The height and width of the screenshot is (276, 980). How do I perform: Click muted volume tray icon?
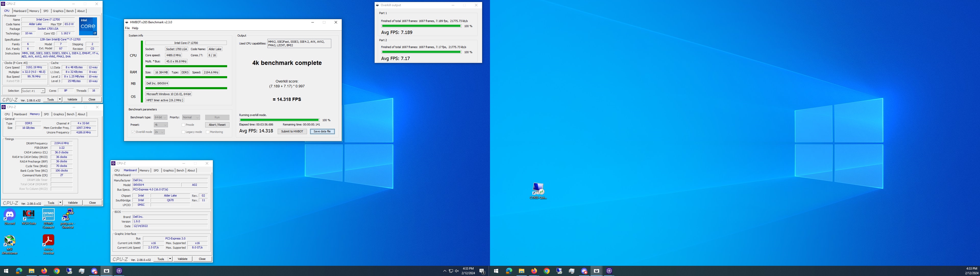coord(457,271)
